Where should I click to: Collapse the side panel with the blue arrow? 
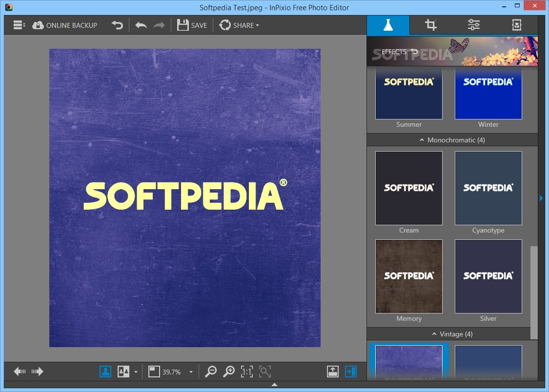541,198
